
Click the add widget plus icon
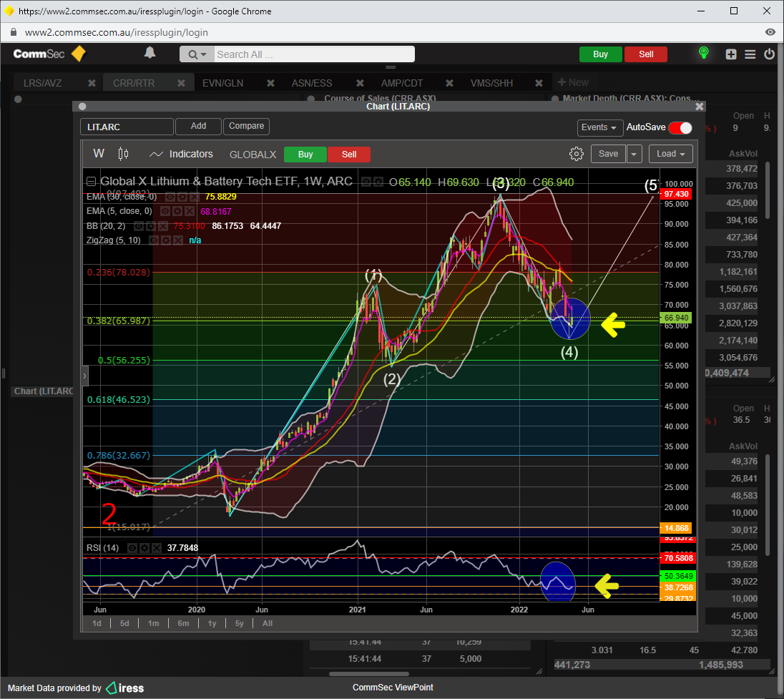coord(731,54)
